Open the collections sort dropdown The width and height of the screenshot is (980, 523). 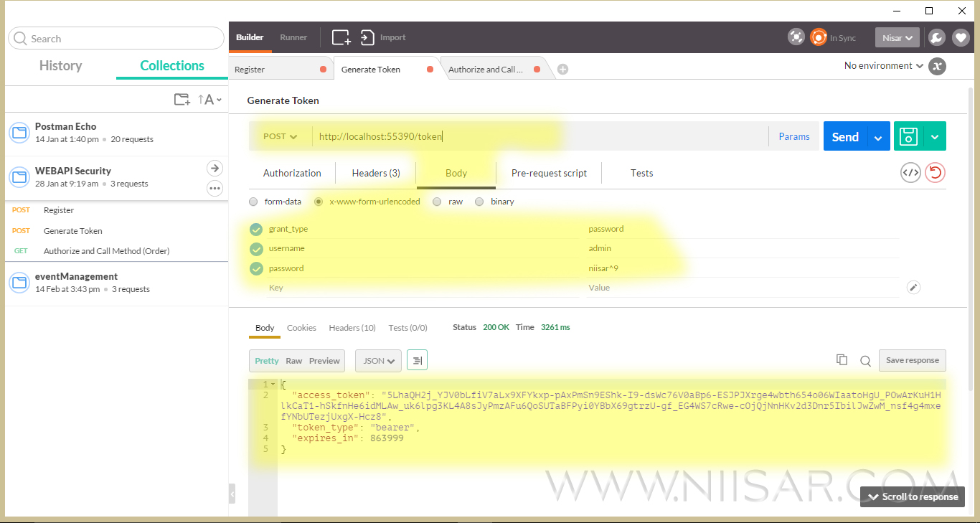[x=209, y=100]
